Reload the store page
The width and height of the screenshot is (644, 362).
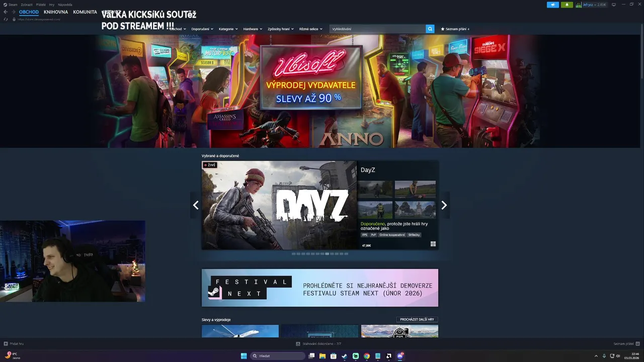(6, 19)
